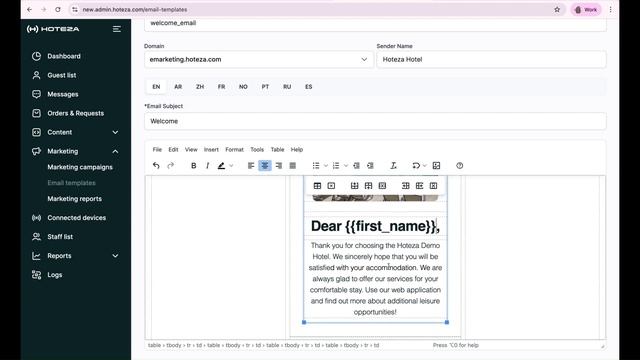This screenshot has height=360, width=640.
Task: Increase indent of selected text
Action: pos(370,166)
